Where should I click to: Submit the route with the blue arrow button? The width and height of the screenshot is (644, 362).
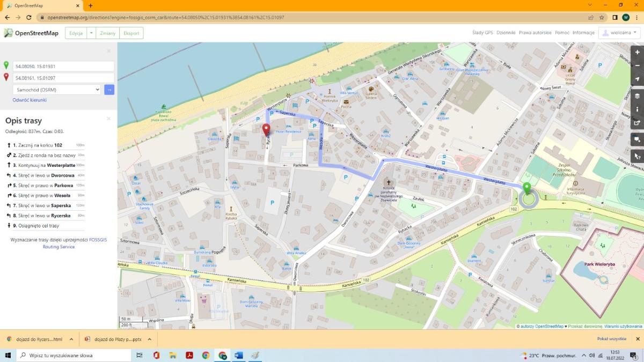click(x=109, y=90)
